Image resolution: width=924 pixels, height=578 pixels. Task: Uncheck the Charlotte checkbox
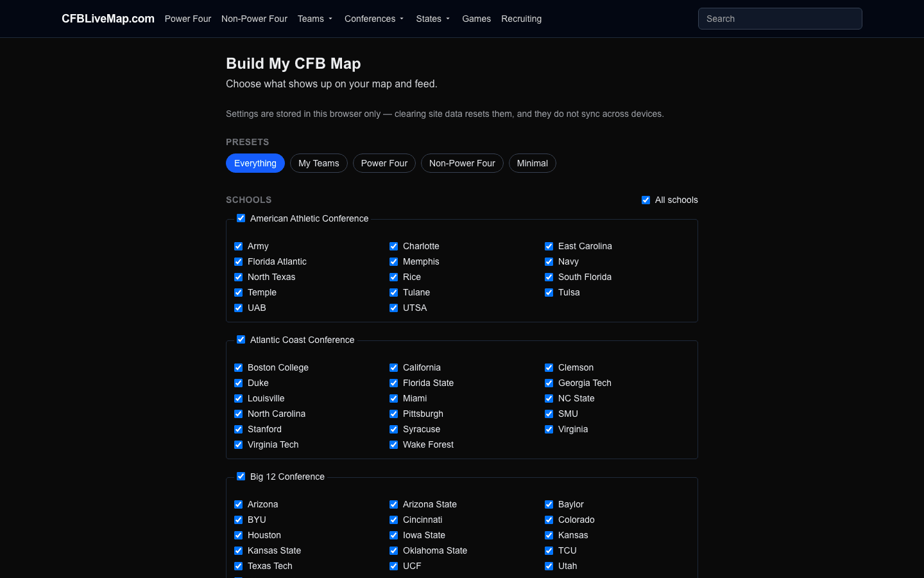pos(393,246)
